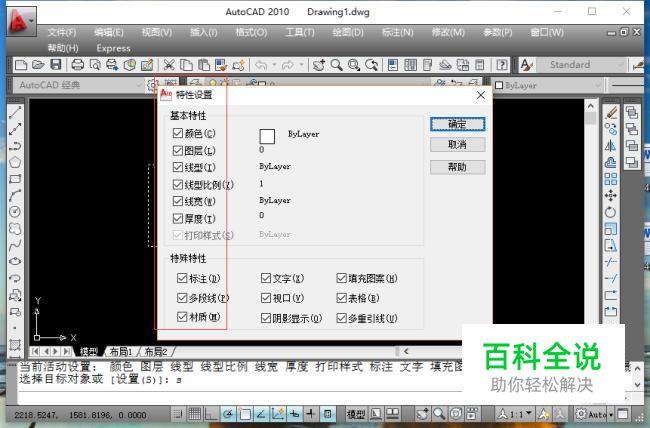This screenshot has height=428, width=650.
Task: Uncheck the 厚度(T) checkbox
Action: (178, 218)
